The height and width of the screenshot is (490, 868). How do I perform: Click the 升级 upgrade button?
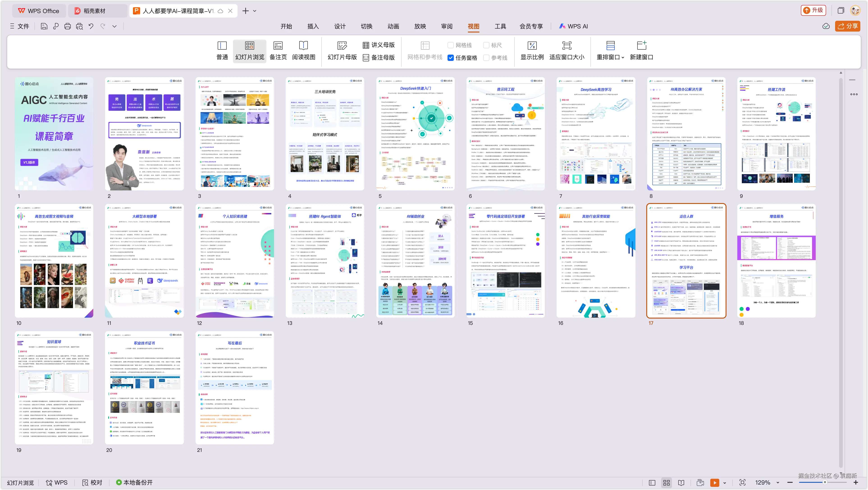(x=813, y=10)
